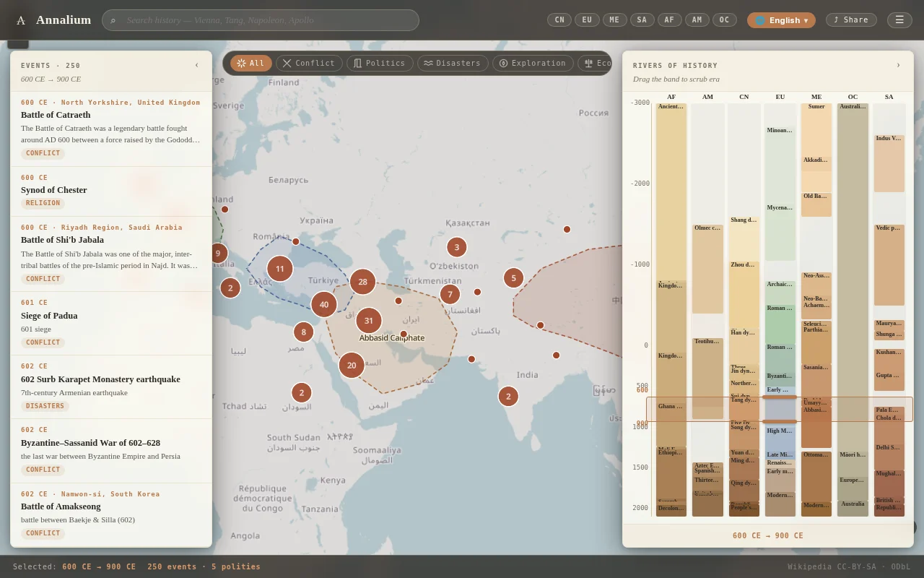This screenshot has height=578, width=924.
Task: Toggle the CN region filter
Action: tap(559, 20)
